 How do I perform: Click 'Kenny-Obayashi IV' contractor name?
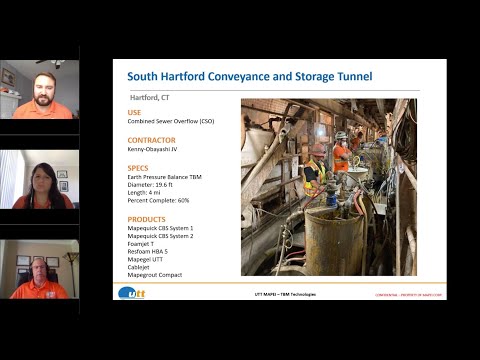tap(152, 149)
